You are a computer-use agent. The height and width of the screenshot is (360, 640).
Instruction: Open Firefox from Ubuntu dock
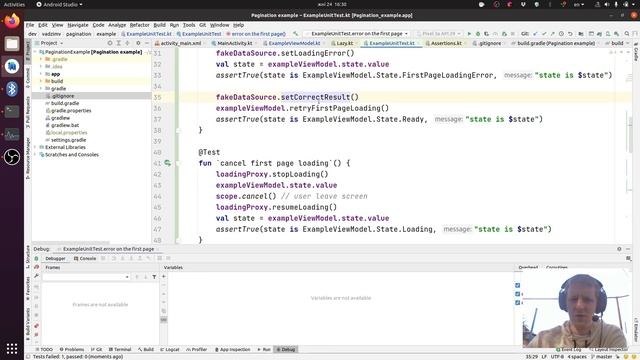point(12,21)
